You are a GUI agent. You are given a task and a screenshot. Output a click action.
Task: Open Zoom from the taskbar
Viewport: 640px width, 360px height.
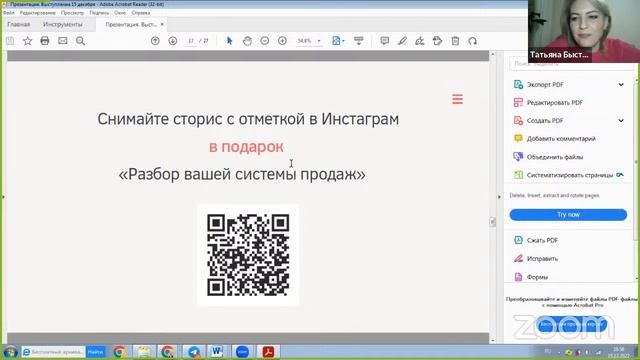242,352
